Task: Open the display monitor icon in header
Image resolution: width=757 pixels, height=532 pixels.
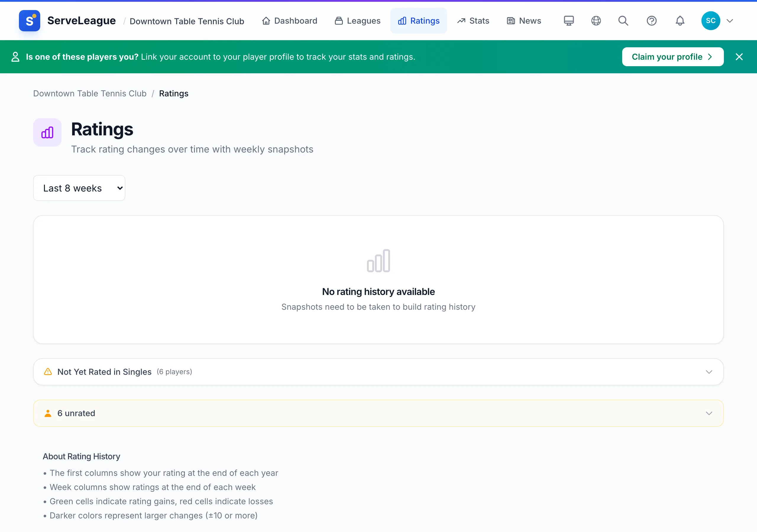Action: click(x=568, y=21)
